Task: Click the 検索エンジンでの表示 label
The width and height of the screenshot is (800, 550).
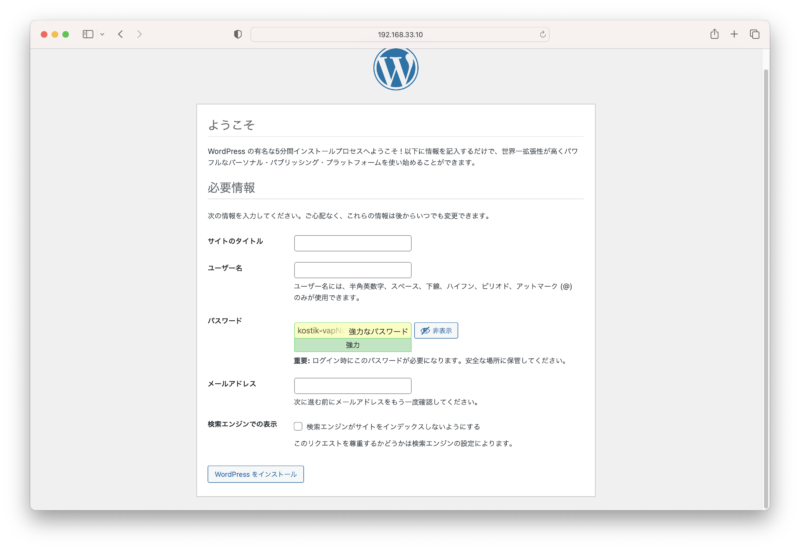Action: [242, 424]
